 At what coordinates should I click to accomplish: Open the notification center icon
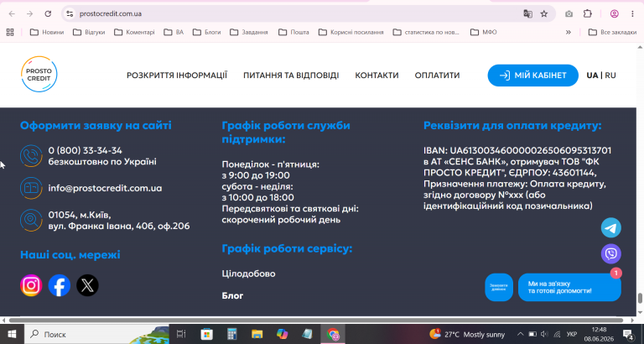click(628, 334)
